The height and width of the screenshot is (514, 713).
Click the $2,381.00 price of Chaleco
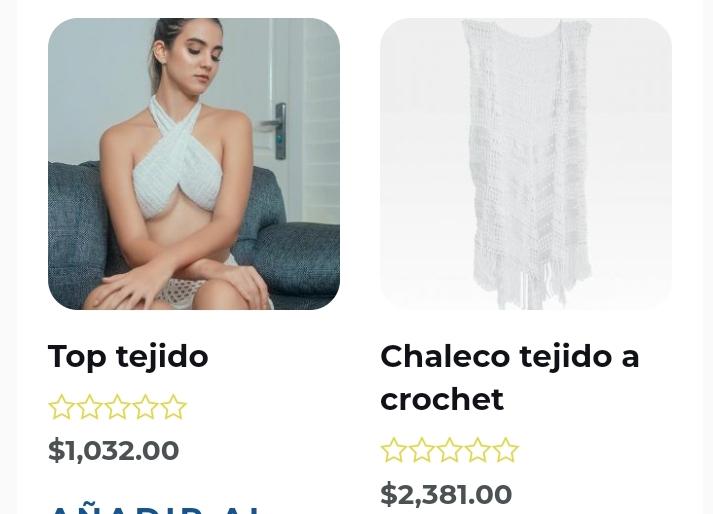446,494
